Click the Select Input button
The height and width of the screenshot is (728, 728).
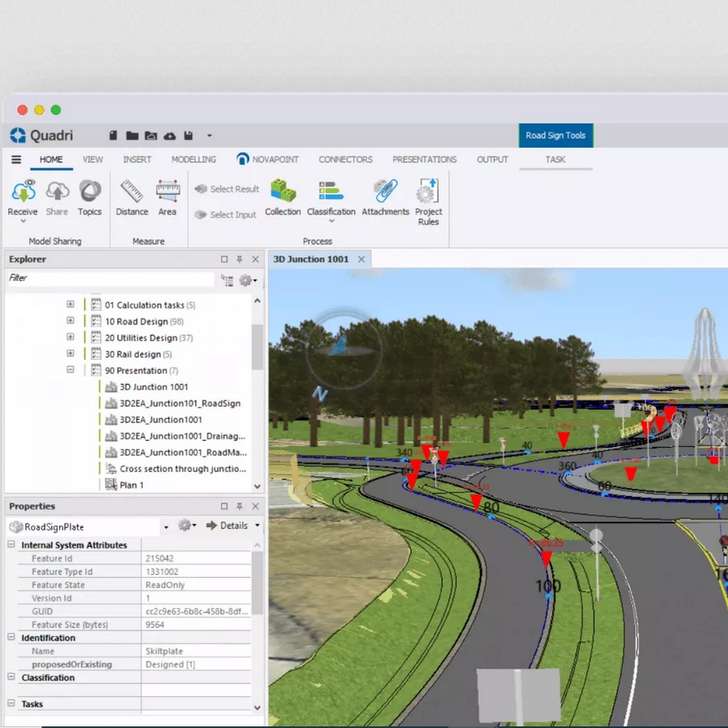(225, 215)
